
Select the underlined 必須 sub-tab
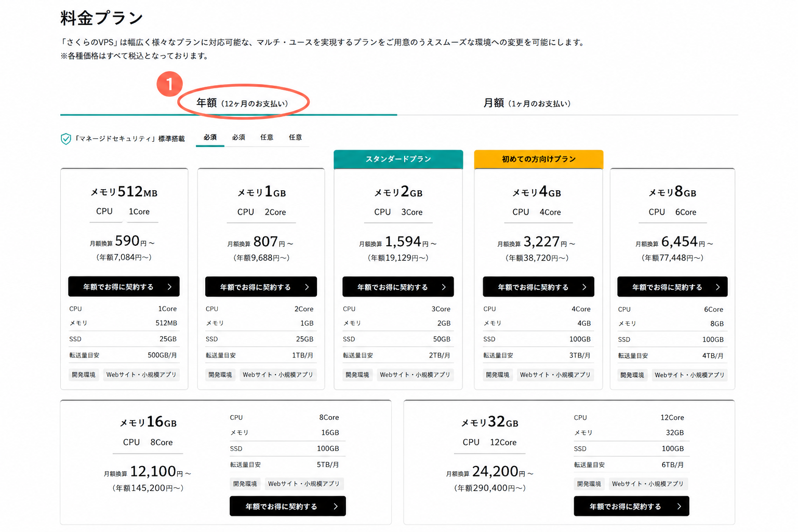pos(210,137)
